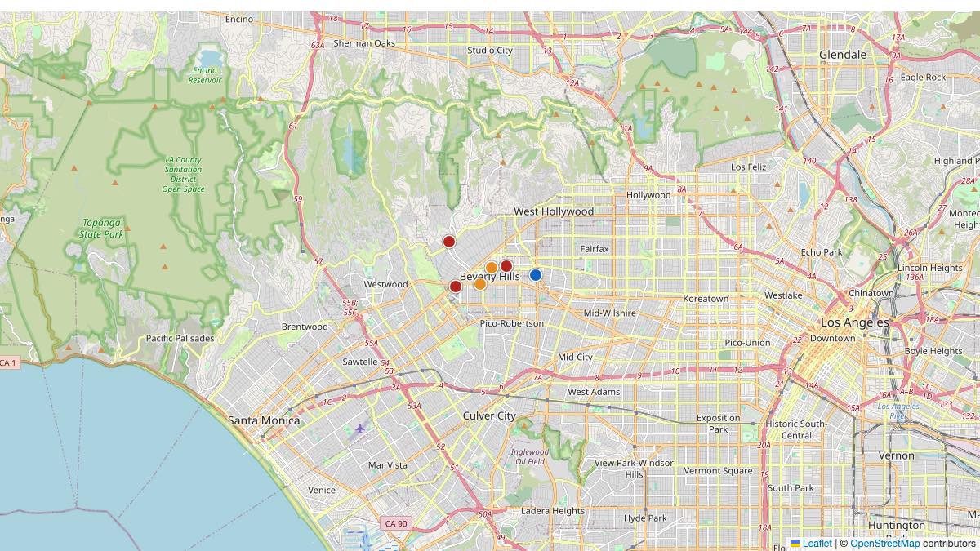
Task: Click the Mid-Wilshire label
Action: pyautogui.click(x=610, y=313)
